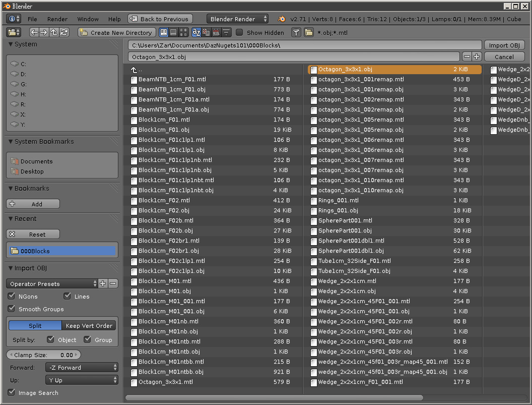Screen dimensions: 532x405
Task: Open the Window menu
Action: coord(88,19)
